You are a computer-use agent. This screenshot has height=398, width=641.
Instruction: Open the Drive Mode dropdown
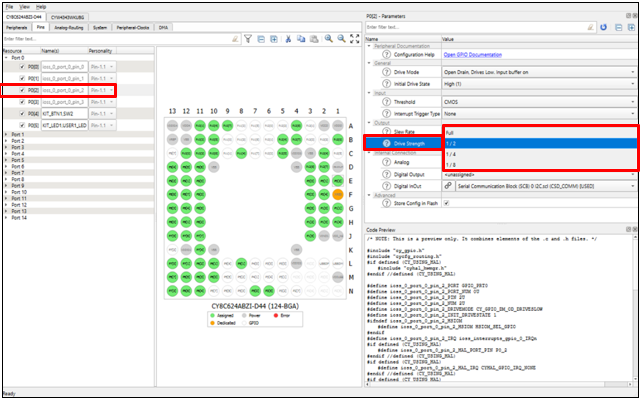pos(539,72)
